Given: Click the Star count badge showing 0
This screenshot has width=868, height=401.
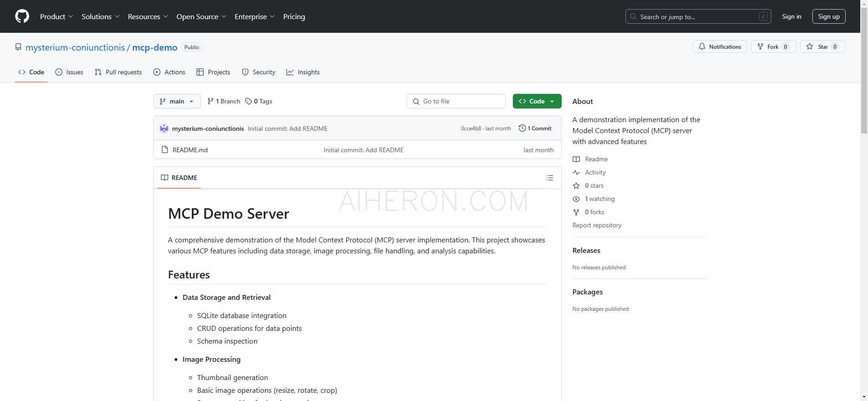Looking at the screenshot, I should [x=835, y=46].
